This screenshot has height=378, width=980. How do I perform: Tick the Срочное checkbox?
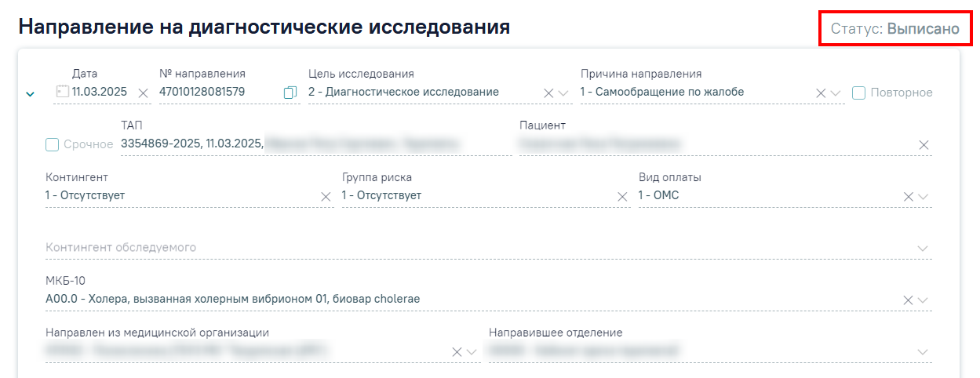[x=52, y=144]
